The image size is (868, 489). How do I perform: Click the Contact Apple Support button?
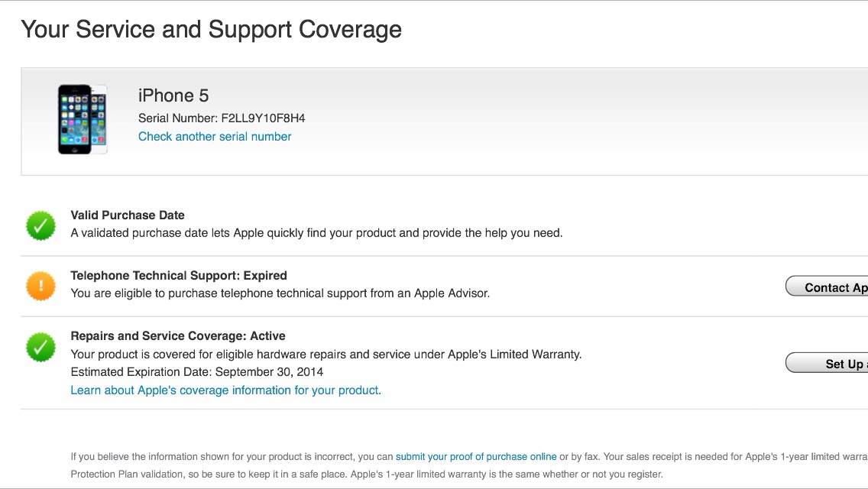[827, 287]
